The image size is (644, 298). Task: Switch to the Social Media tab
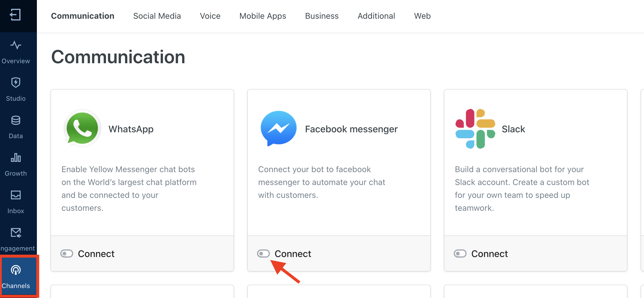click(157, 16)
